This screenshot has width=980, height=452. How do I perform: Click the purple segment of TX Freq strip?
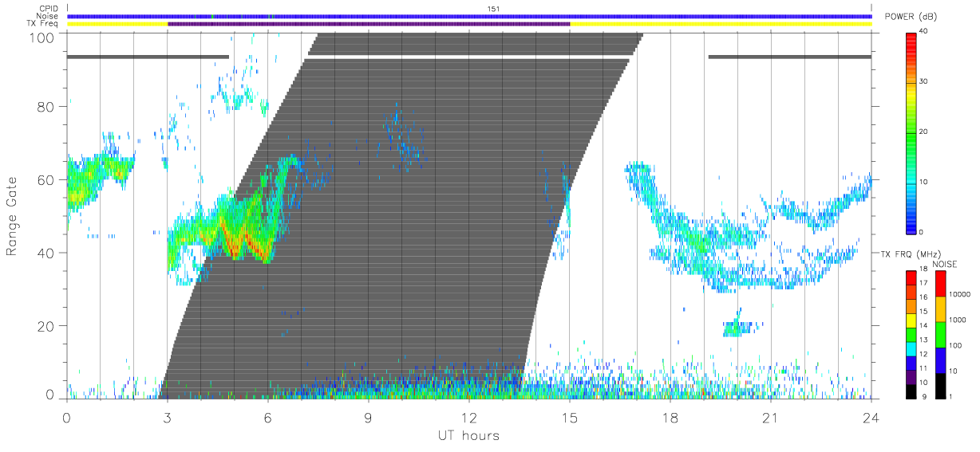[x=369, y=24]
